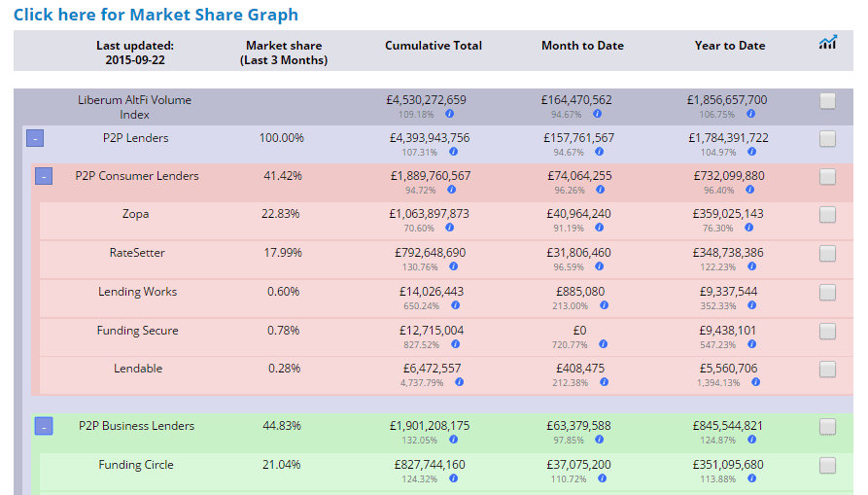
Task: Click the Market share column header
Action: 283,53
